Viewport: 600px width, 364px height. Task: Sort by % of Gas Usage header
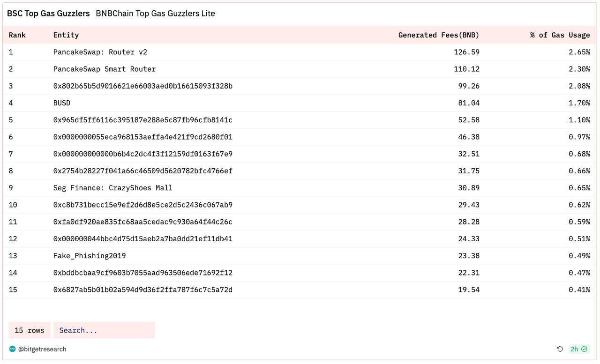pyautogui.click(x=560, y=35)
